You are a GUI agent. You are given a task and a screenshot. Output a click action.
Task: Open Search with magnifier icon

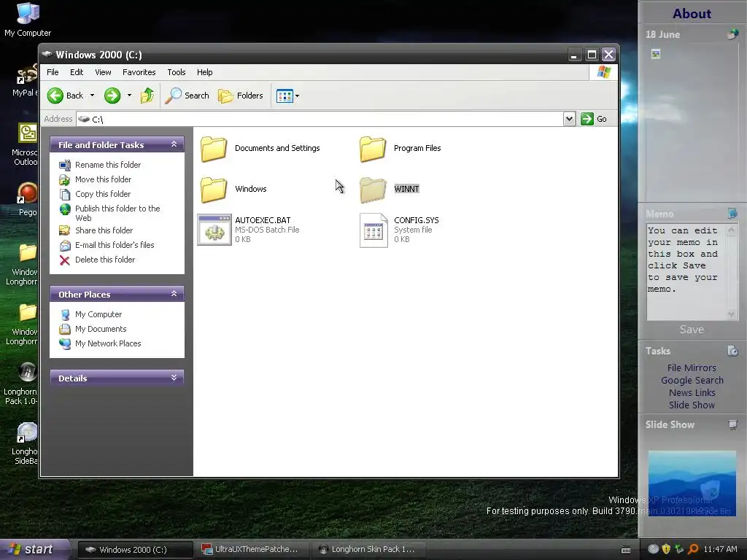187,96
